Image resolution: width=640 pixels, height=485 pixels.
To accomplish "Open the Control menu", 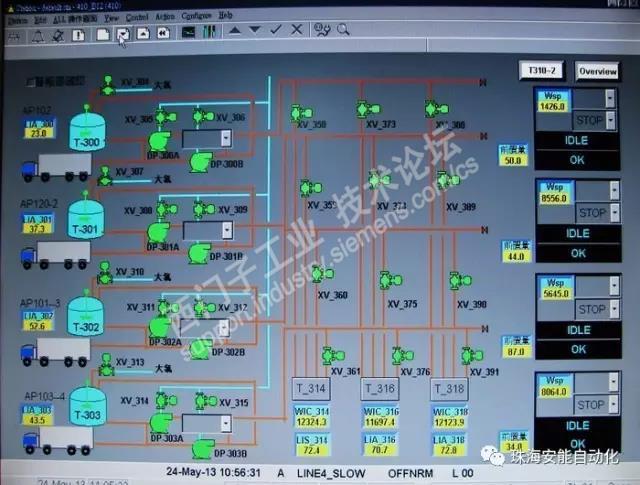I will point(137,18).
